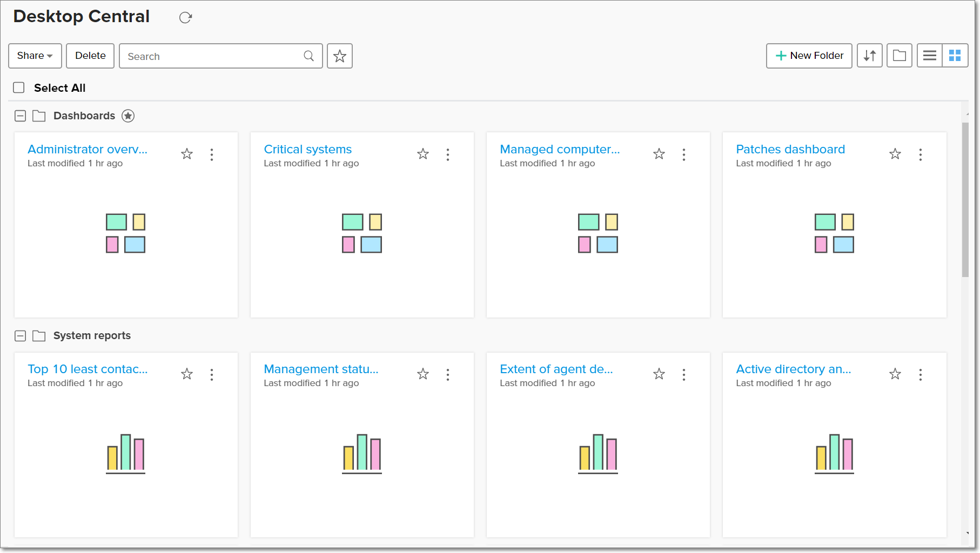Switch to grid thumbnail view
Screen dimensions: 980x553
click(x=955, y=56)
